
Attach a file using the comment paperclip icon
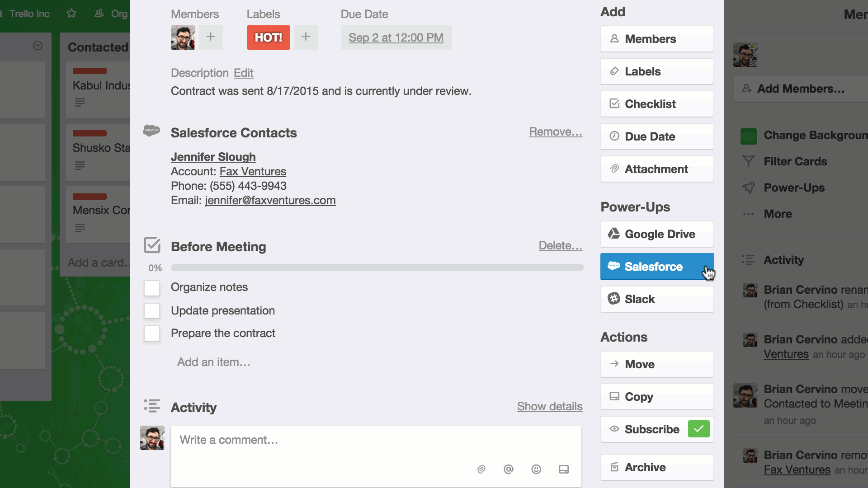[481, 469]
